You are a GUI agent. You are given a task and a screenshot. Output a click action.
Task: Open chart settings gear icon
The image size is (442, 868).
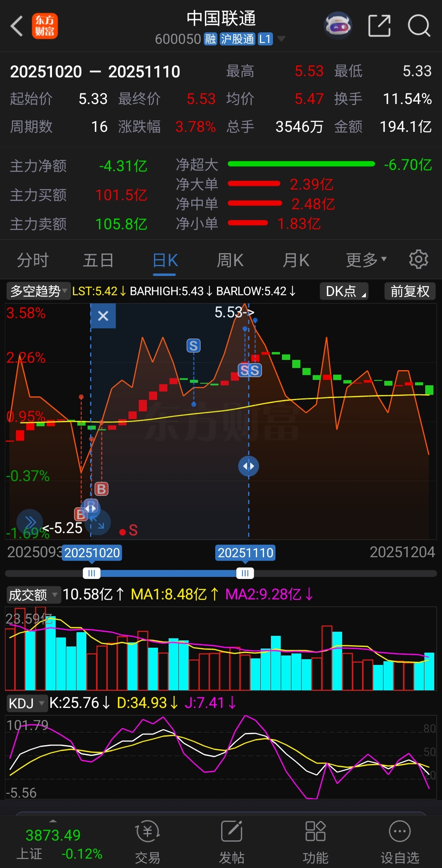[418, 259]
